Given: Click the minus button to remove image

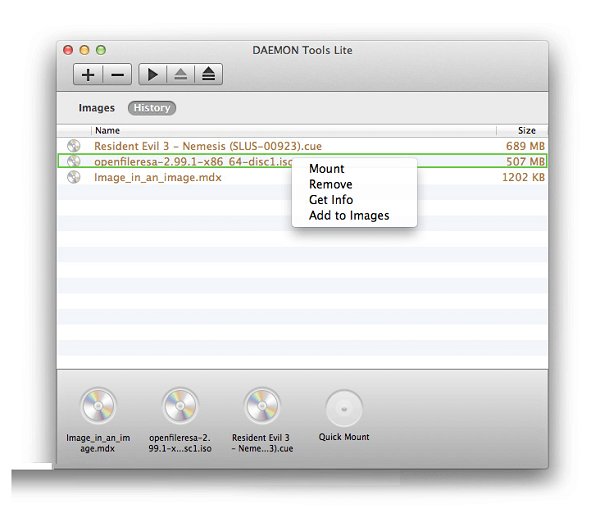Looking at the screenshot, I should point(117,74).
